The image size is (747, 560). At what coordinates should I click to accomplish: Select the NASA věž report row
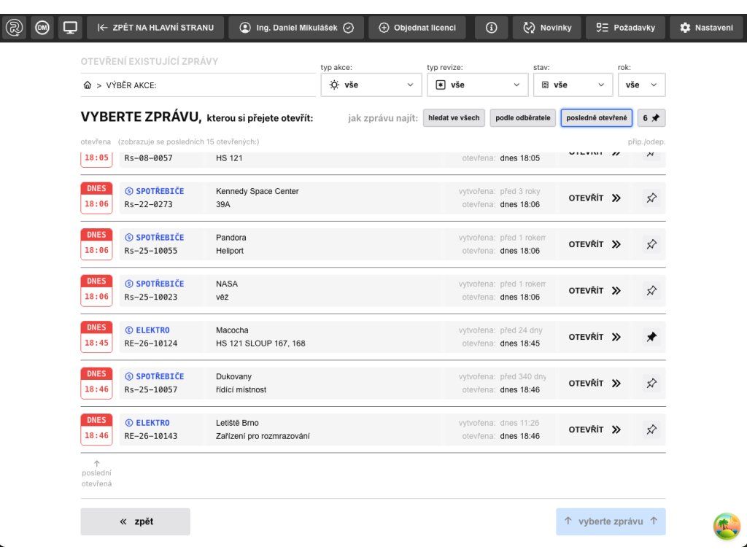292,290
